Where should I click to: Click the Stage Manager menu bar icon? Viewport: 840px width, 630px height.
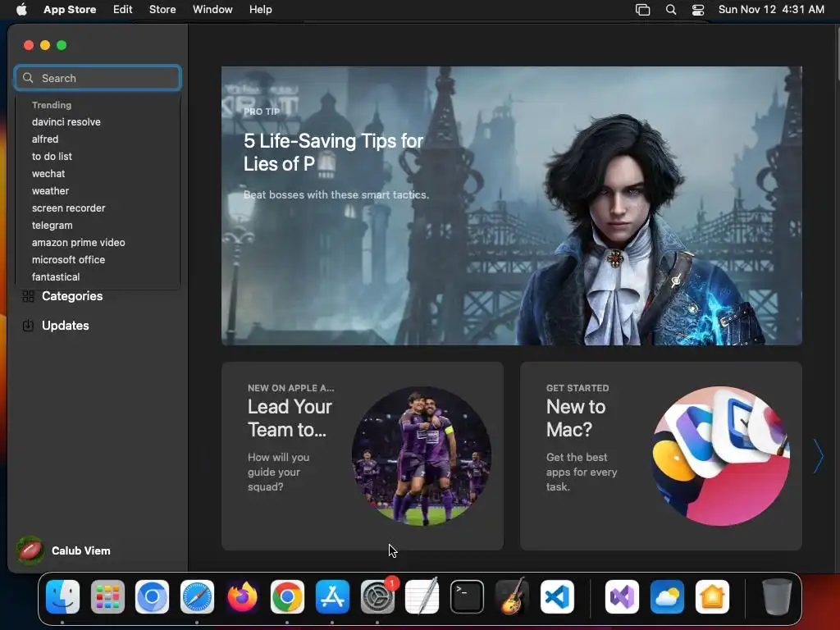(642, 10)
